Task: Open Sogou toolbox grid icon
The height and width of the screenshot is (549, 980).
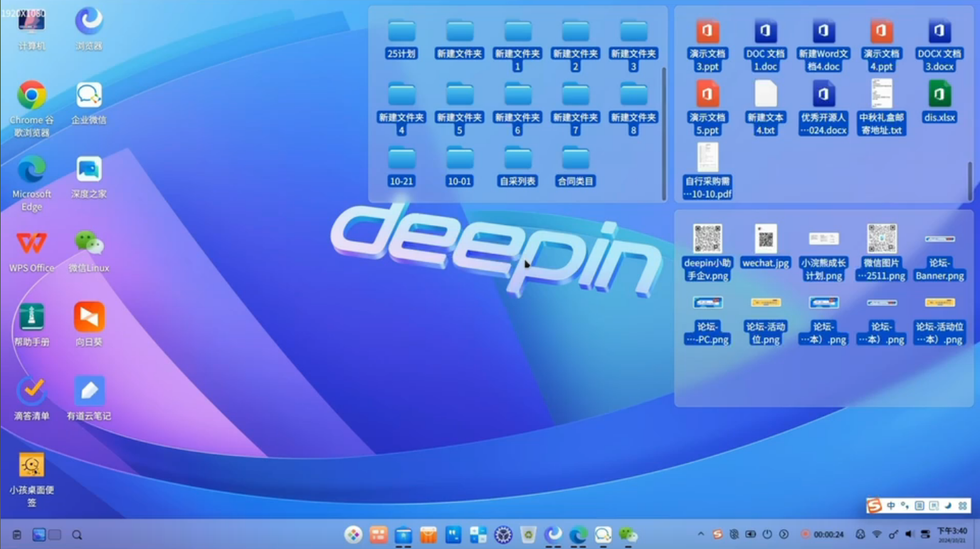Action: [962, 506]
